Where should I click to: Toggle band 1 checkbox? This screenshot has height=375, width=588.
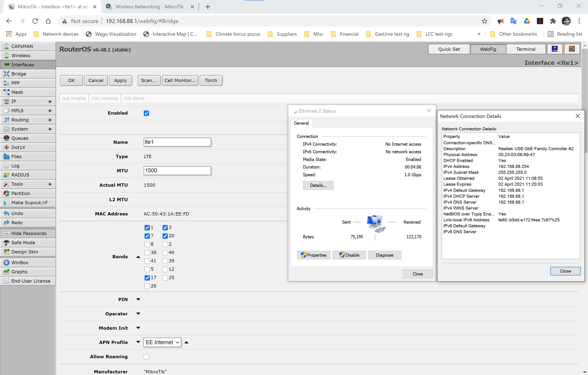147,228
